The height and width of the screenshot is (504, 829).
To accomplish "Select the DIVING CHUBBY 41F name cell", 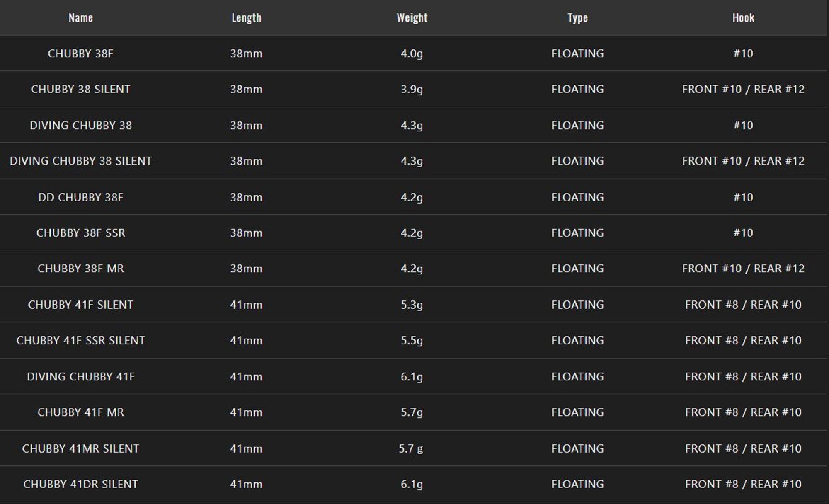I will (80, 376).
